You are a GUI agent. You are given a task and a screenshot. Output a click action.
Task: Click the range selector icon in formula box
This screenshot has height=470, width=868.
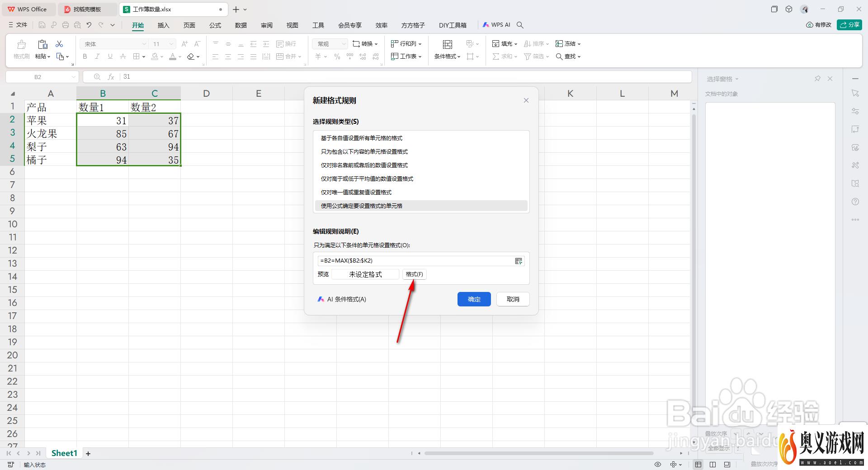tap(519, 261)
